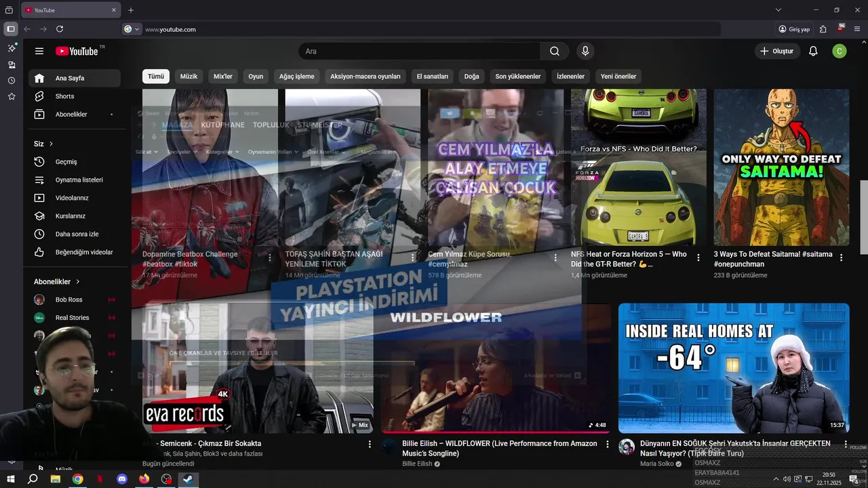The image size is (868, 488).
Task: Open Discord from the taskbar
Action: point(122,479)
